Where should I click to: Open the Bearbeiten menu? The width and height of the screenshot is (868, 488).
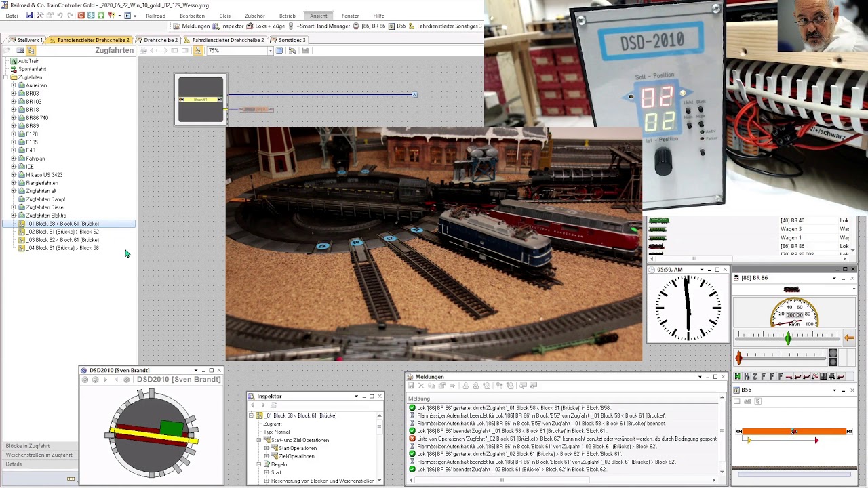point(192,16)
